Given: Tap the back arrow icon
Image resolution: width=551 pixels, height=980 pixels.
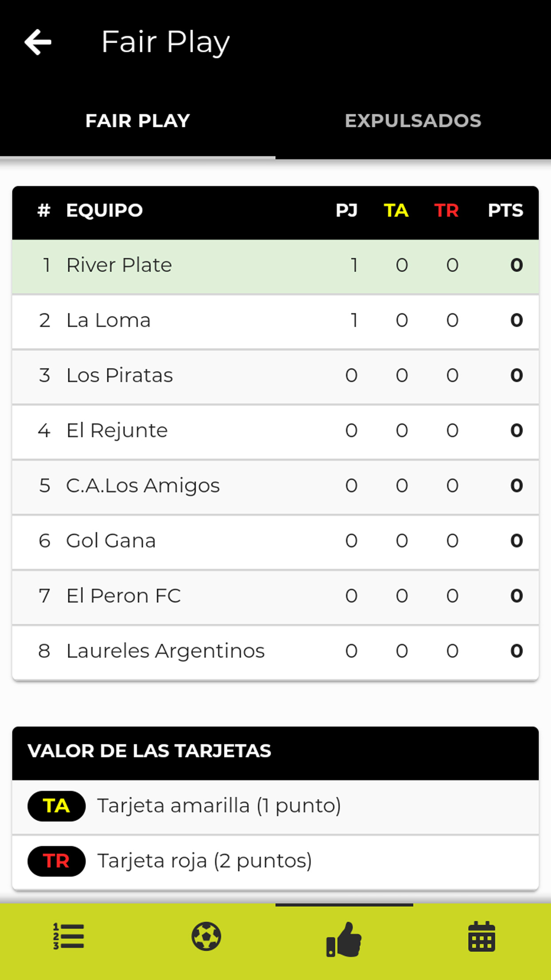Looking at the screenshot, I should 38,42.
